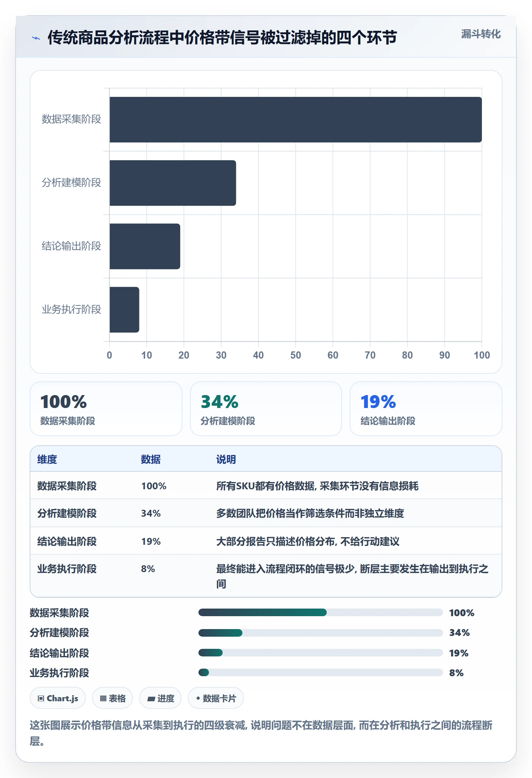532x778 pixels.
Task: Click 所有SKU都有价格数据 description text
Action: tap(317, 486)
